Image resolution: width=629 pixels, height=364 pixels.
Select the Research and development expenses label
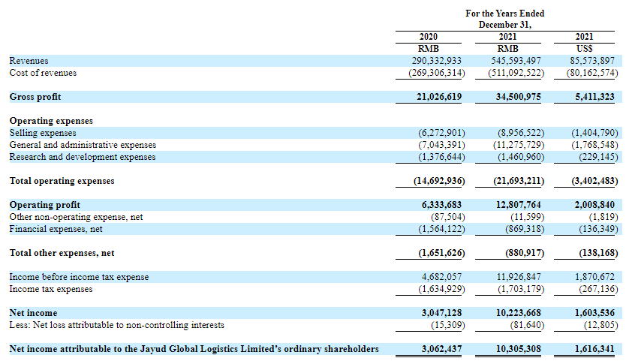click(x=83, y=157)
